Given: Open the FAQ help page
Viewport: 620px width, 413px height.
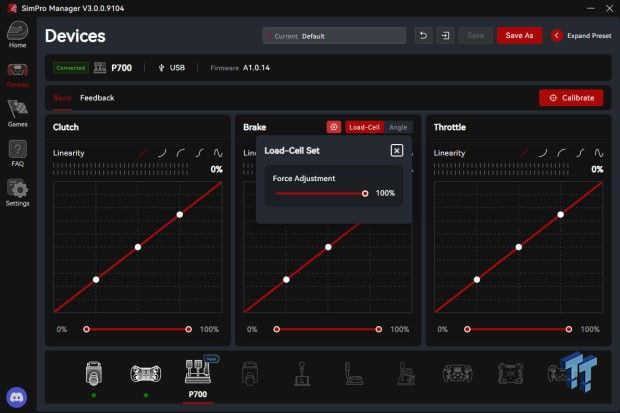Looking at the screenshot, I should (x=17, y=153).
